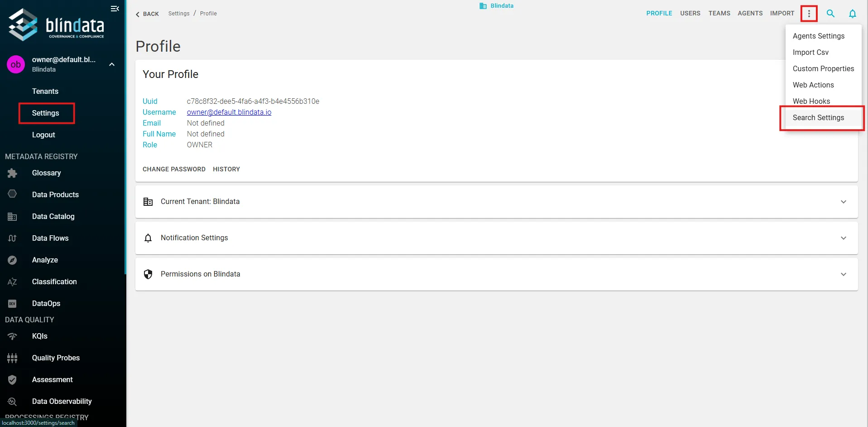Select Custom Properties from the dropdown menu
This screenshot has height=427, width=868.
tap(823, 68)
